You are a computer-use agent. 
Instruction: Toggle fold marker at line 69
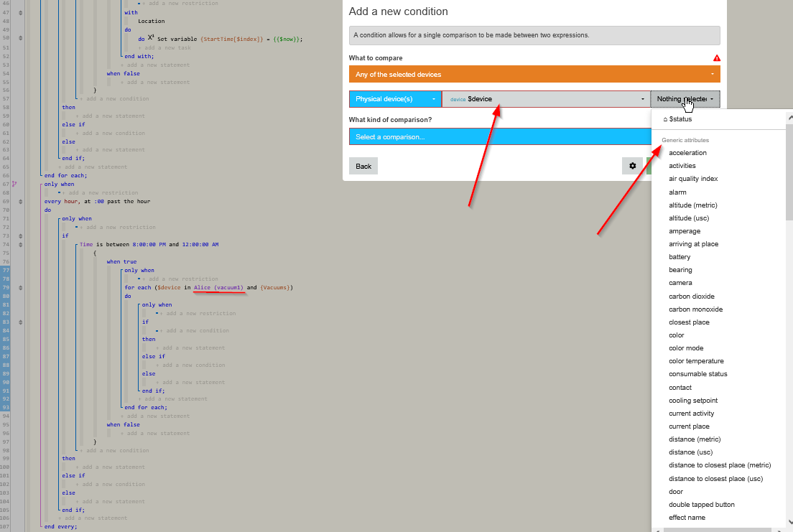tap(20, 201)
